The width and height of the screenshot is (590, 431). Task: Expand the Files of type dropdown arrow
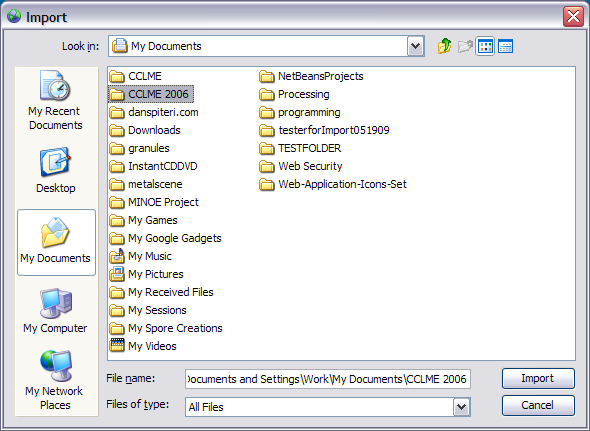pyautogui.click(x=462, y=407)
